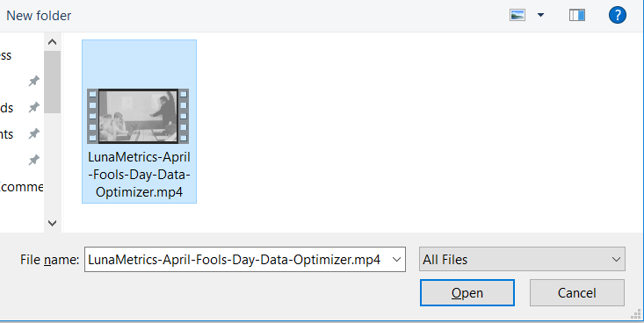Open the view options dropdown arrow
The image size is (644, 323).
540,15
